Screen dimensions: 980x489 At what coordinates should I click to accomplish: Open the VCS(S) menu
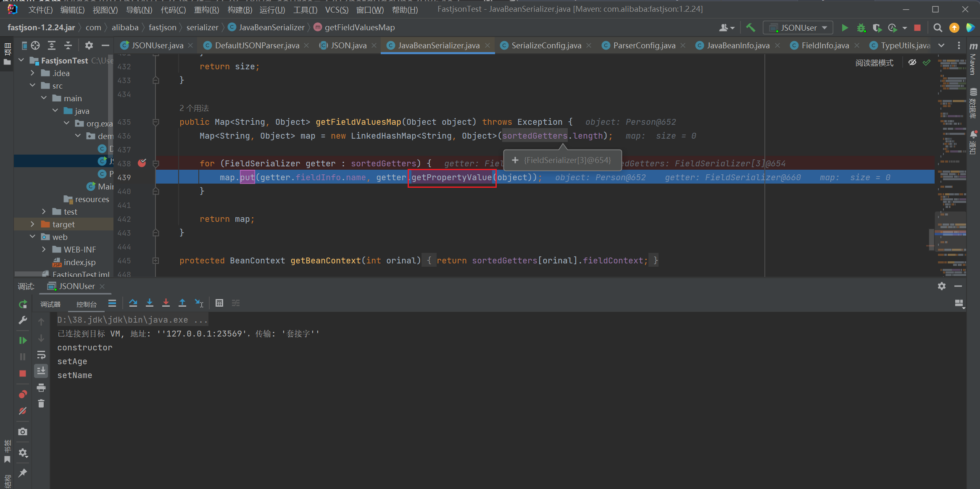[336, 9]
